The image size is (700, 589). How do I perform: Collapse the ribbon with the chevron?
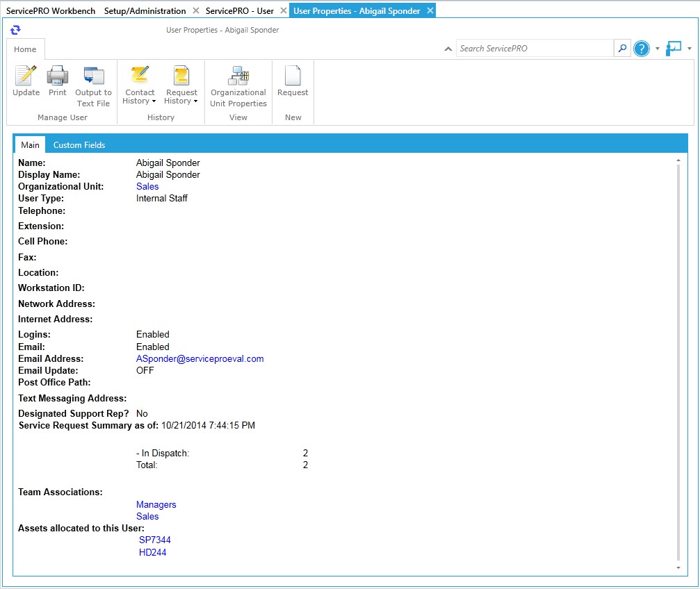[x=448, y=49]
